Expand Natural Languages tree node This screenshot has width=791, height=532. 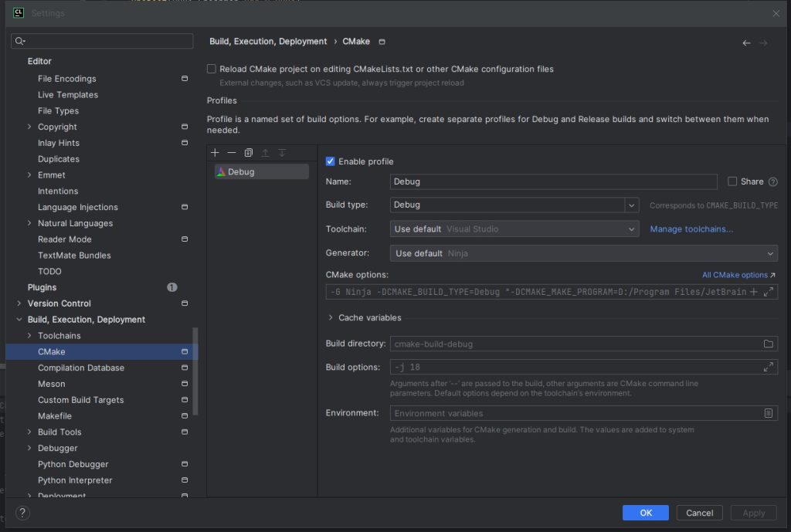29,223
